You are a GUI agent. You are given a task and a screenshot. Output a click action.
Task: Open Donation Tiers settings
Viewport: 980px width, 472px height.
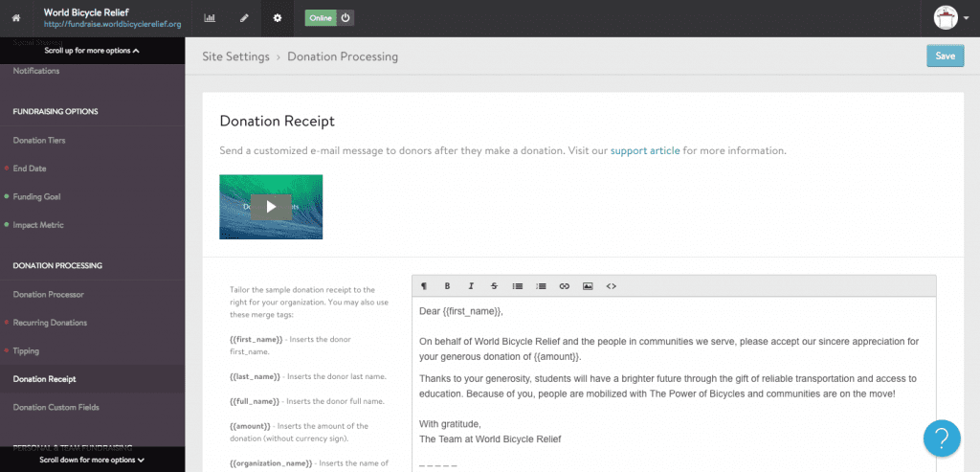click(x=38, y=140)
